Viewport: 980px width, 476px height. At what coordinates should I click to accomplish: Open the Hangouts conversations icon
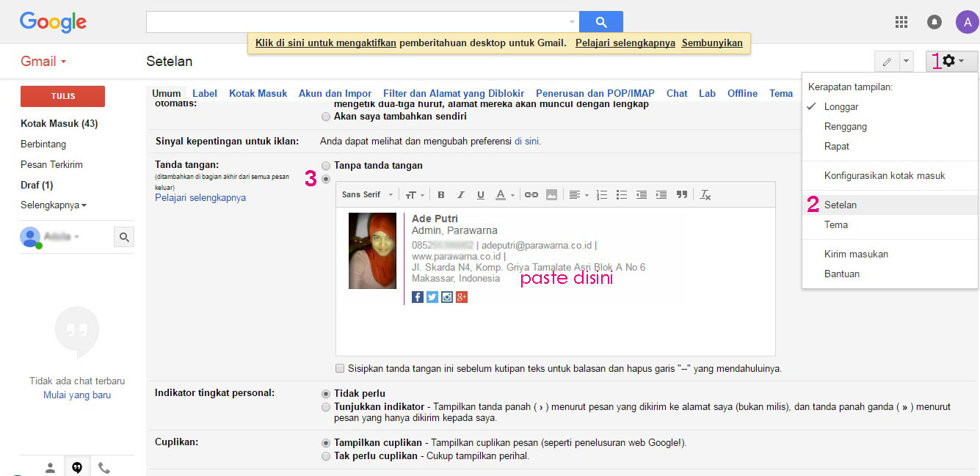(77, 468)
